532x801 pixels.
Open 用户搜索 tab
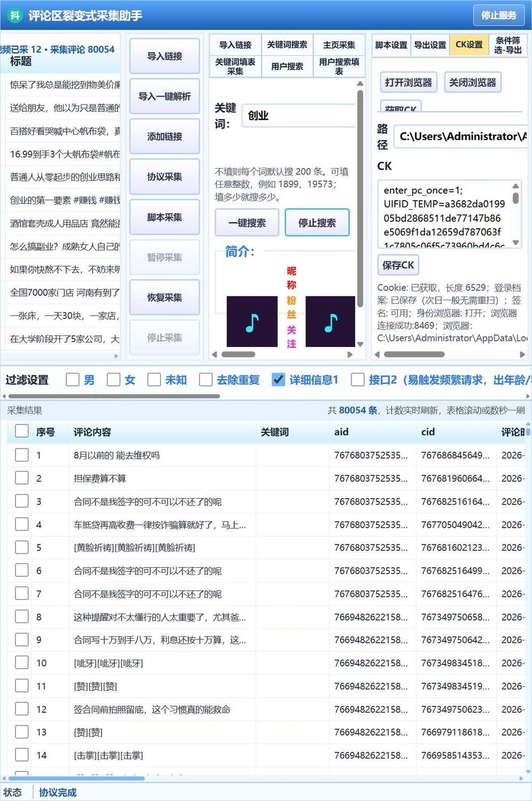tap(287, 67)
